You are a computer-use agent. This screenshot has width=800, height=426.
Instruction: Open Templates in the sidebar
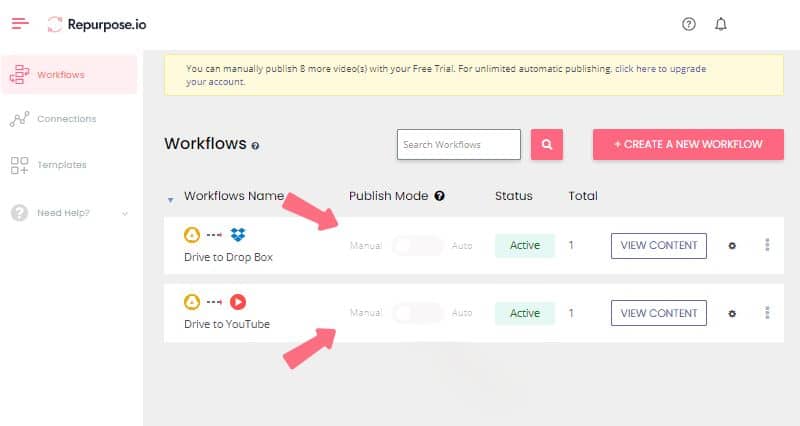tap(62, 165)
